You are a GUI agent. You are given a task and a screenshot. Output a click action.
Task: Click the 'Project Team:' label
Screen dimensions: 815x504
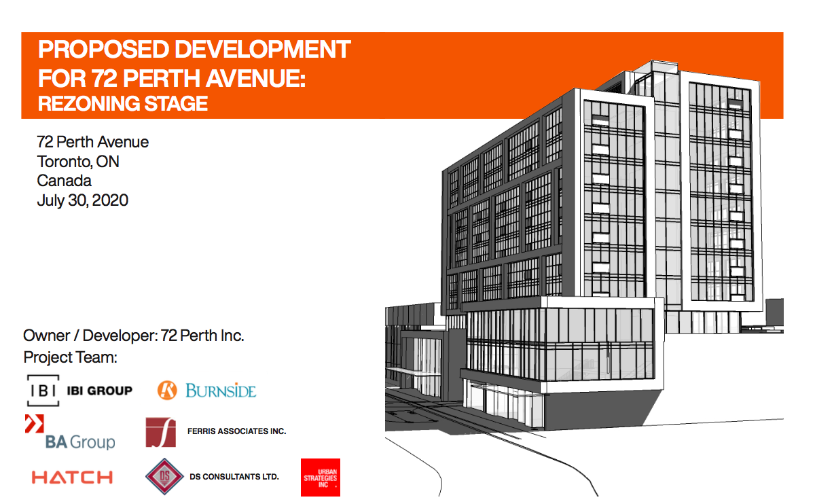click(71, 357)
